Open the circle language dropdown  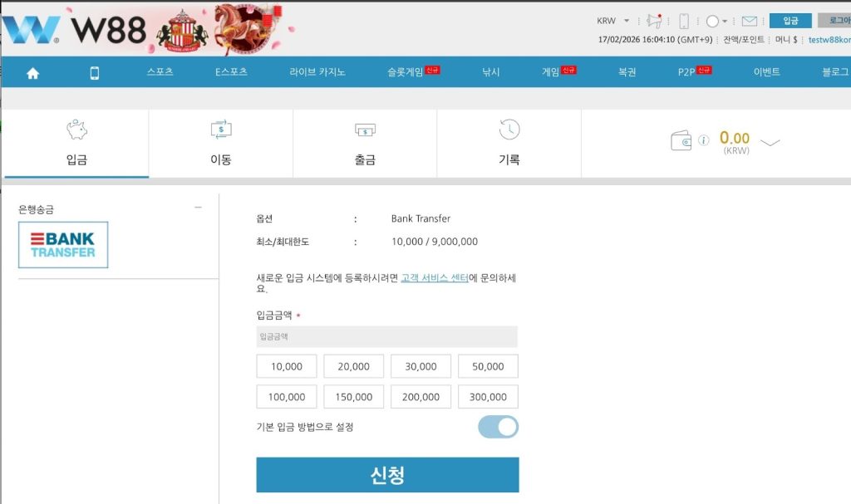(x=716, y=21)
